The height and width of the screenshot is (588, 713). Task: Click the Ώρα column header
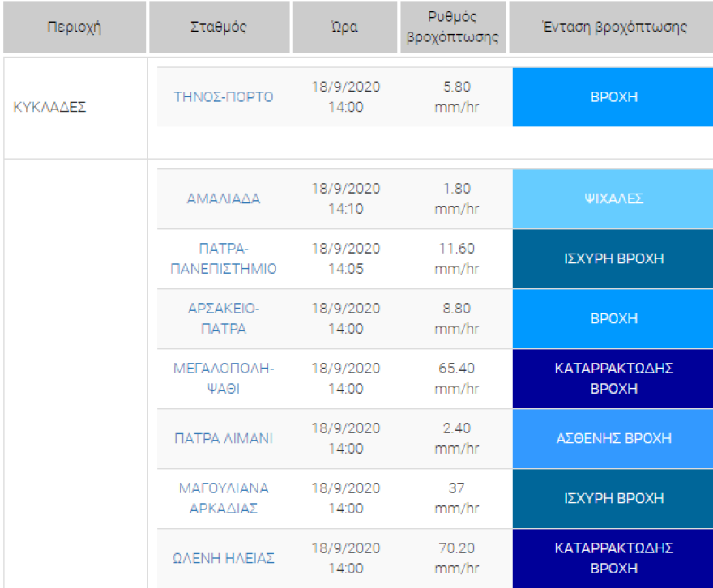tap(344, 27)
